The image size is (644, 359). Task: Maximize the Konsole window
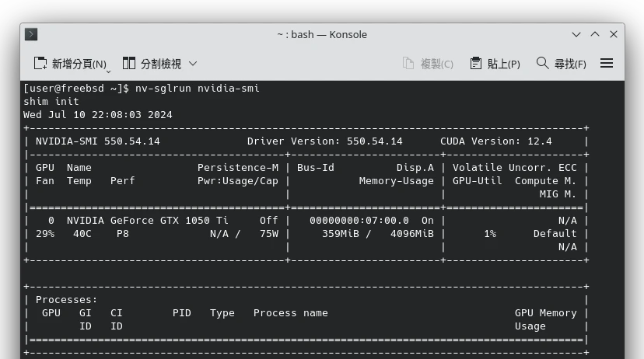pyautogui.click(x=595, y=34)
